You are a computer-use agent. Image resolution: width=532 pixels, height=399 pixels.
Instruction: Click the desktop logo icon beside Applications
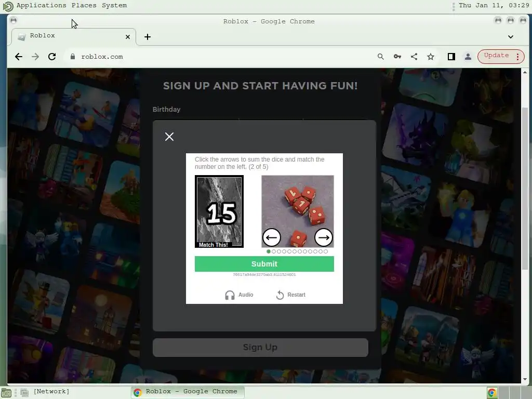(7, 6)
